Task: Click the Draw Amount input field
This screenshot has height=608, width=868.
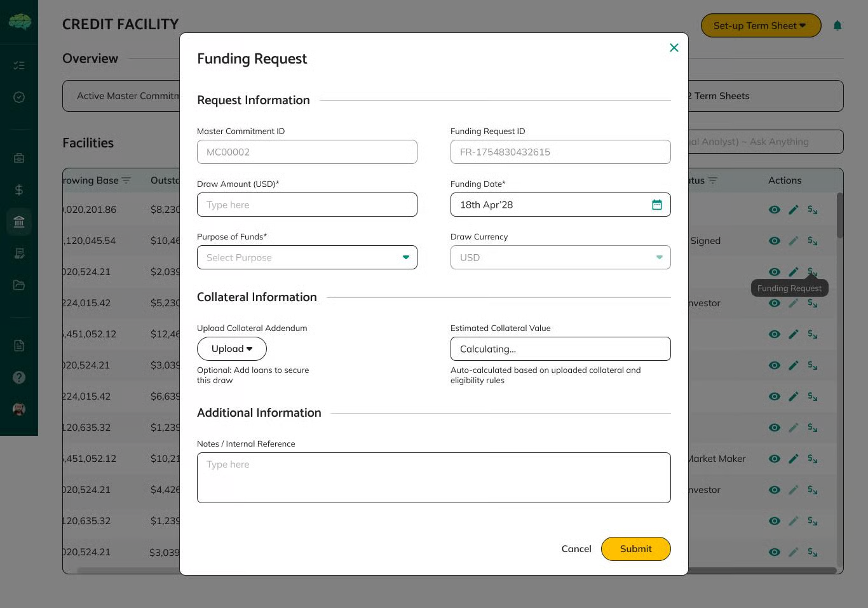Action: click(x=307, y=205)
